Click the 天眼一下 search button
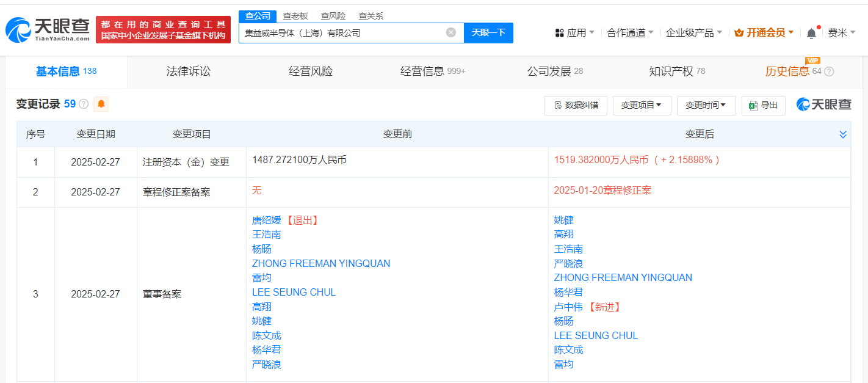This screenshot has height=383, width=868. click(488, 32)
